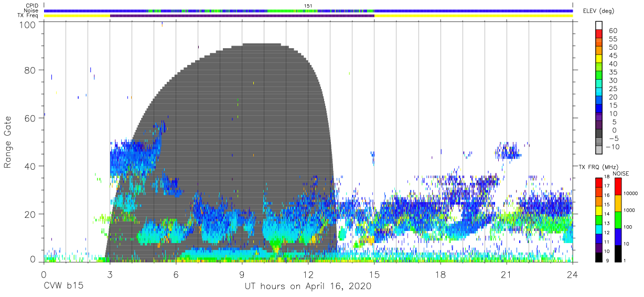Click the blue segment of the NOISE color bar
Image resolution: width=644 pixels, height=297 pixels.
click(618, 236)
